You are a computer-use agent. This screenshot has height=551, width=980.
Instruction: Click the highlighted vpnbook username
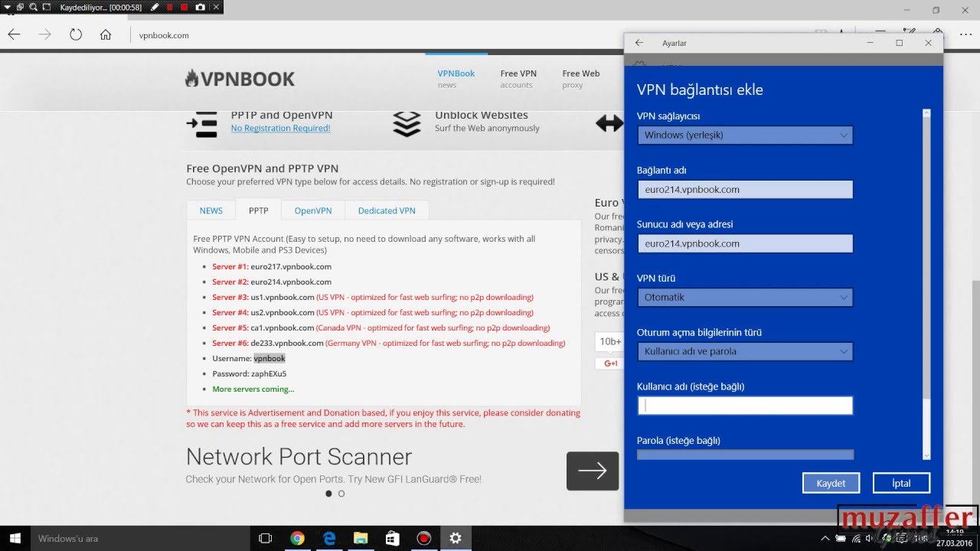click(269, 358)
